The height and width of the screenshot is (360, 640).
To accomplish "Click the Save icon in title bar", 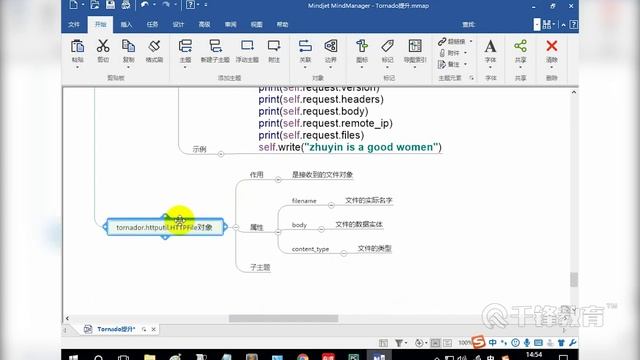I will 110,5.
